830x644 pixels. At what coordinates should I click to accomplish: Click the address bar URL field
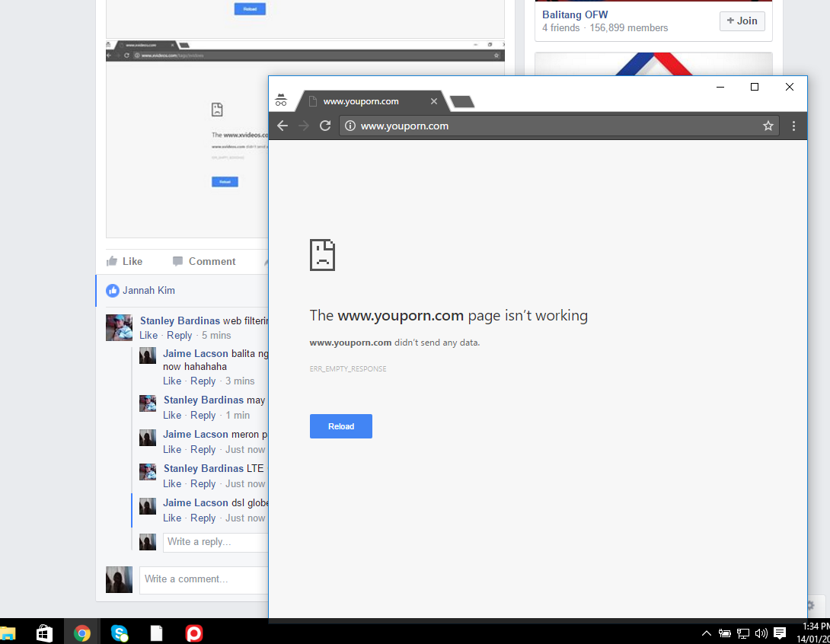click(x=558, y=126)
